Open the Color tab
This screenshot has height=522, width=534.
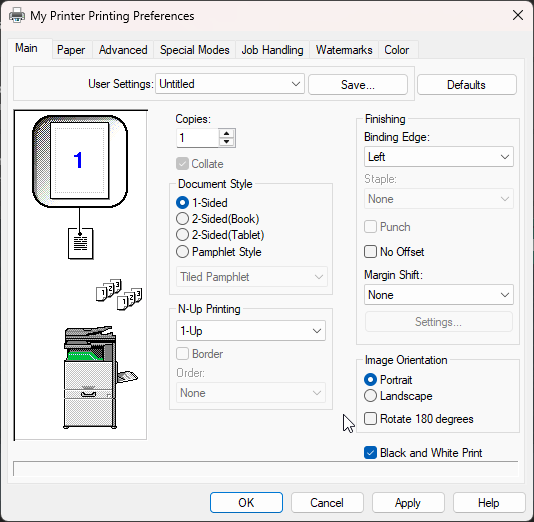[397, 50]
